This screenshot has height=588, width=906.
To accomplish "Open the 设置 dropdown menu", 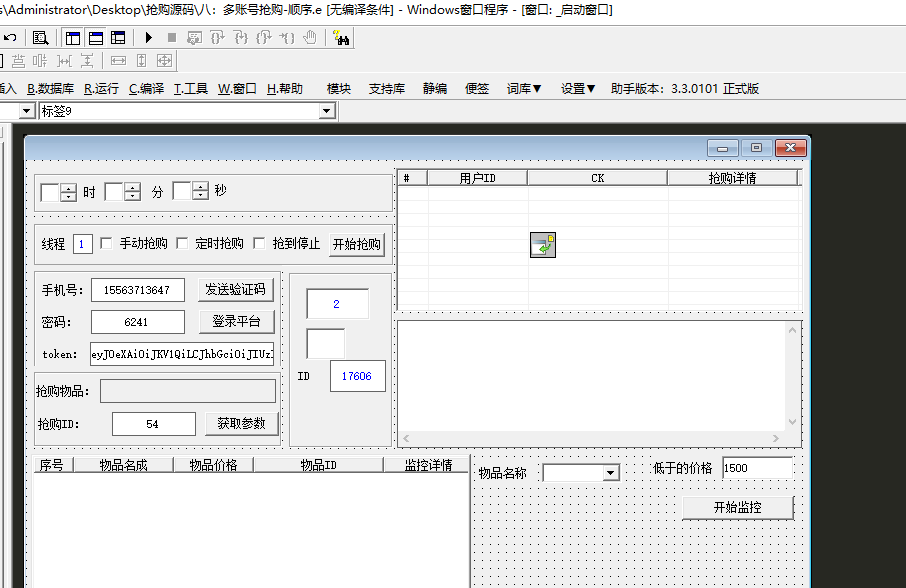I will [578, 88].
